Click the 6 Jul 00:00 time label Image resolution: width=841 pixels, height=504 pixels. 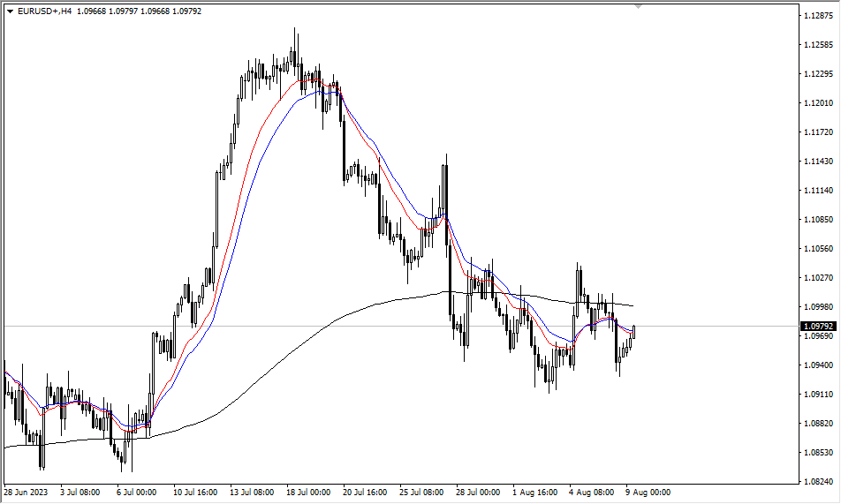[135, 492]
